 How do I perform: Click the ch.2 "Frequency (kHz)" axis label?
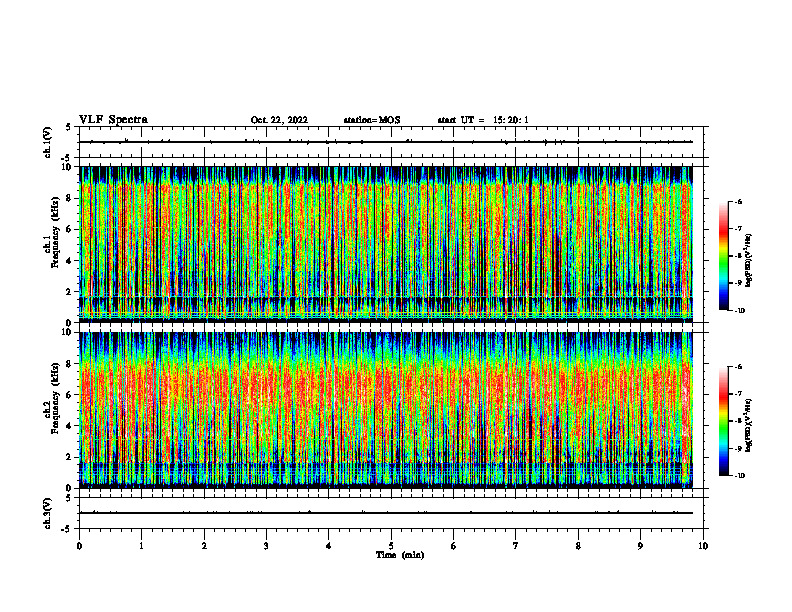click(55, 398)
